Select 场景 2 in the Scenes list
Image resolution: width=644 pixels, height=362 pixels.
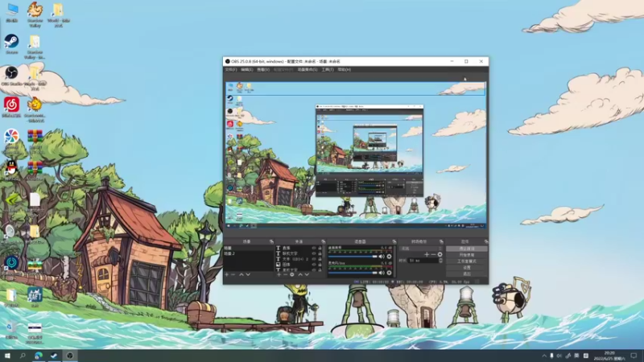coord(249,253)
